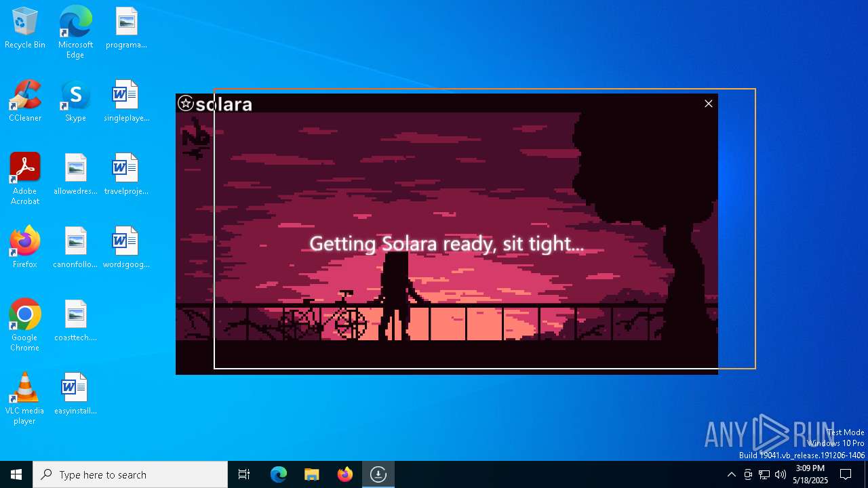Open the Action Center notifications

pyautogui.click(x=846, y=474)
